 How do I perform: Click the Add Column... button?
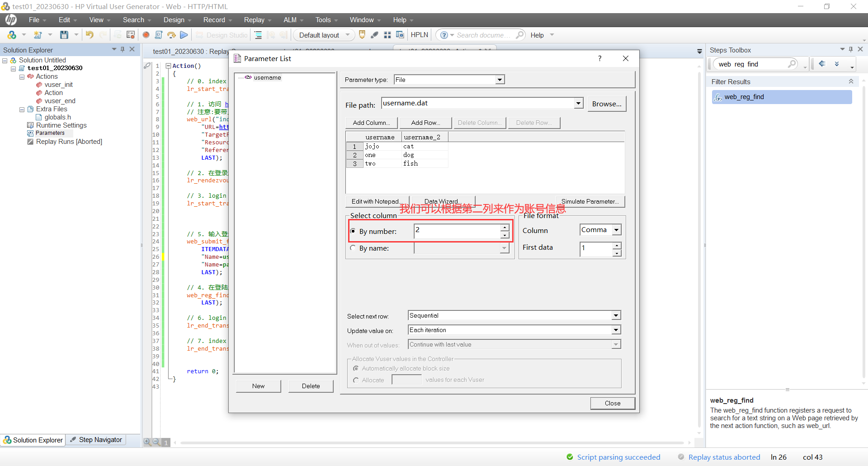coord(371,123)
